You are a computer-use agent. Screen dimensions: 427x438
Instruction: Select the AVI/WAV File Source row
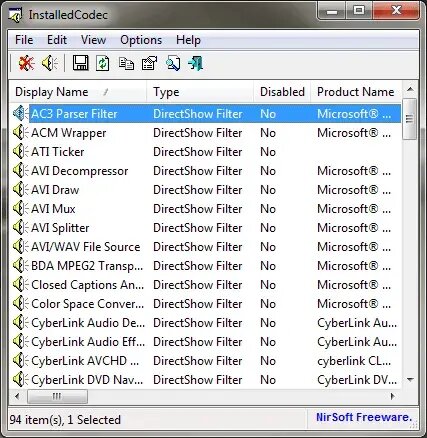(205, 247)
